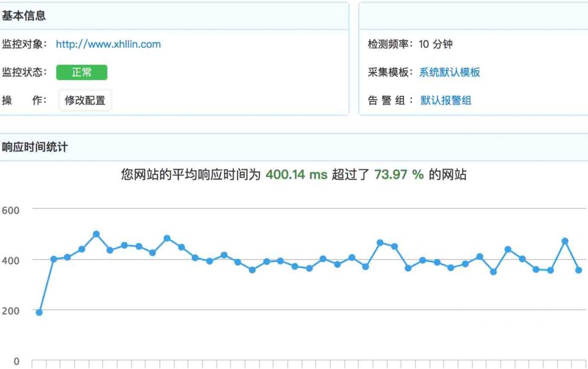Select the 基本信息 panel header
Image resolution: width=588 pixels, height=369 pixels.
[x=24, y=16]
